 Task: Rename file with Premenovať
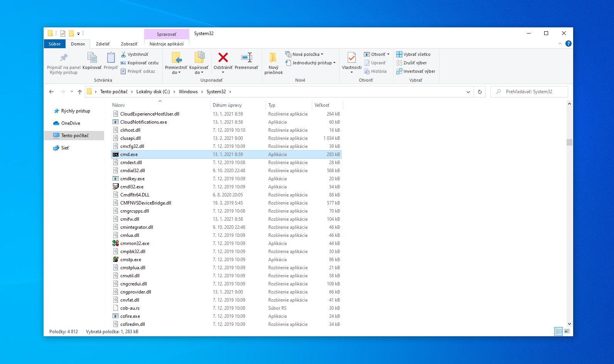tap(246, 61)
